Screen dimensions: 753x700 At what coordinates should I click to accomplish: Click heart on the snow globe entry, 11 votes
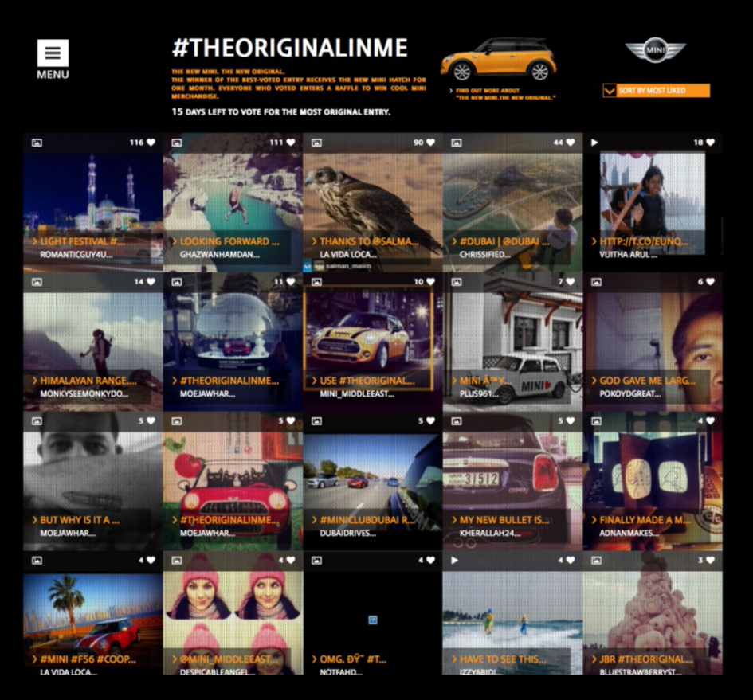pos(291,281)
